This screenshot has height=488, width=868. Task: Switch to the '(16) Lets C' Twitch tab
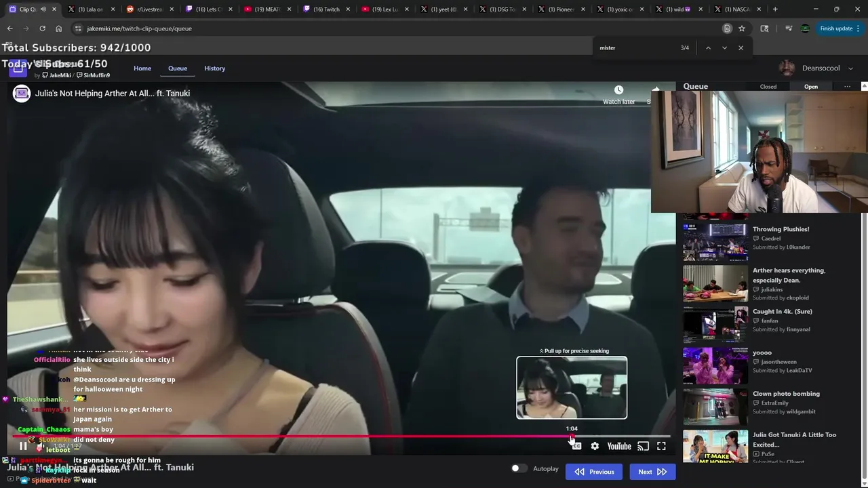tap(208, 9)
